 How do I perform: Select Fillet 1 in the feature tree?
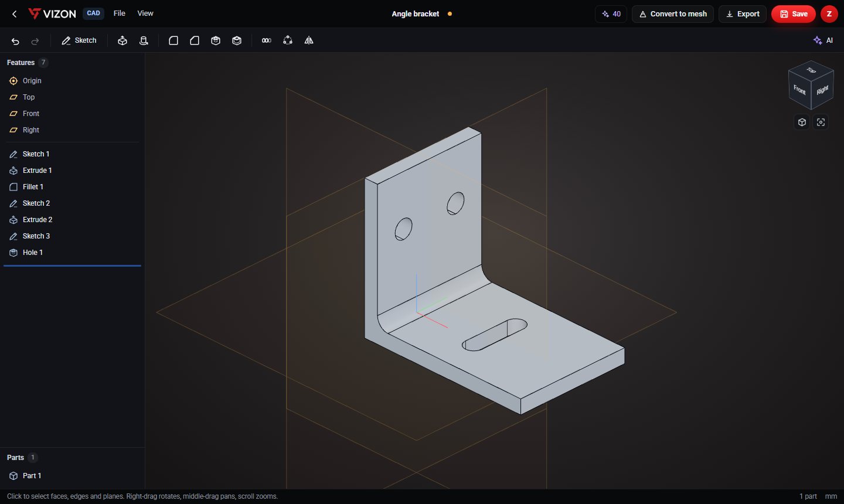(72, 187)
